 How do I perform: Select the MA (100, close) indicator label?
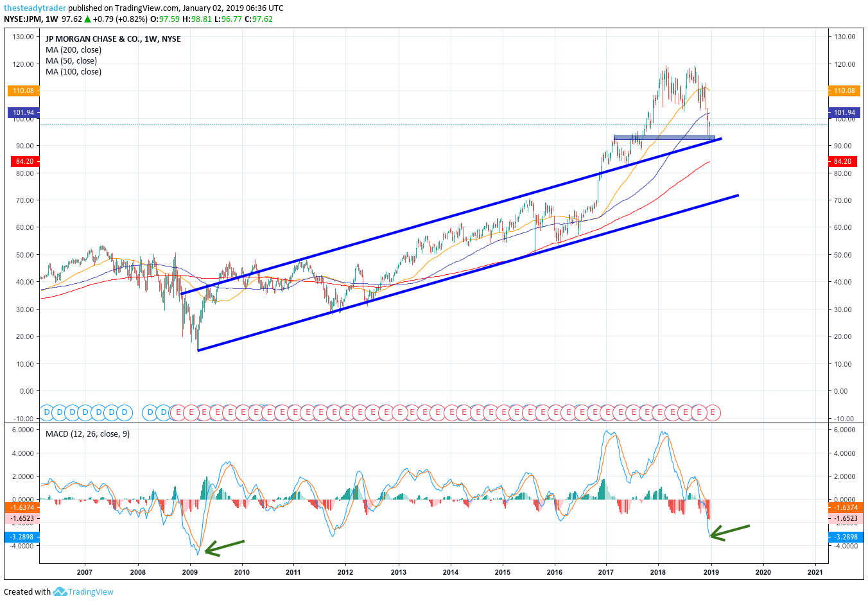click(73, 72)
